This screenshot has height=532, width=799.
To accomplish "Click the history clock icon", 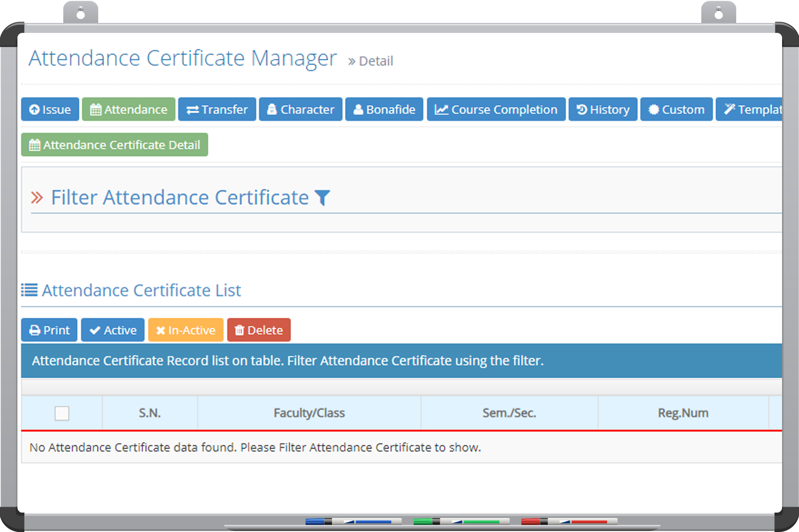I will tap(582, 110).
